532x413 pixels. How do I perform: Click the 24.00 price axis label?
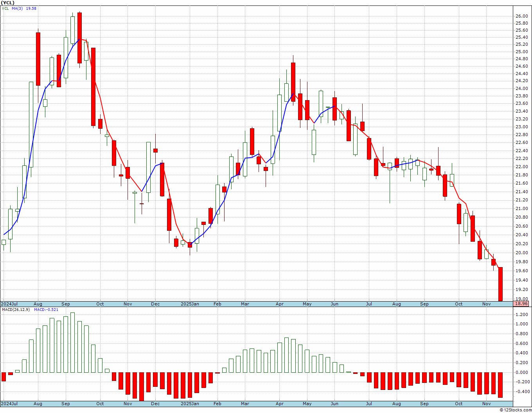coord(521,88)
